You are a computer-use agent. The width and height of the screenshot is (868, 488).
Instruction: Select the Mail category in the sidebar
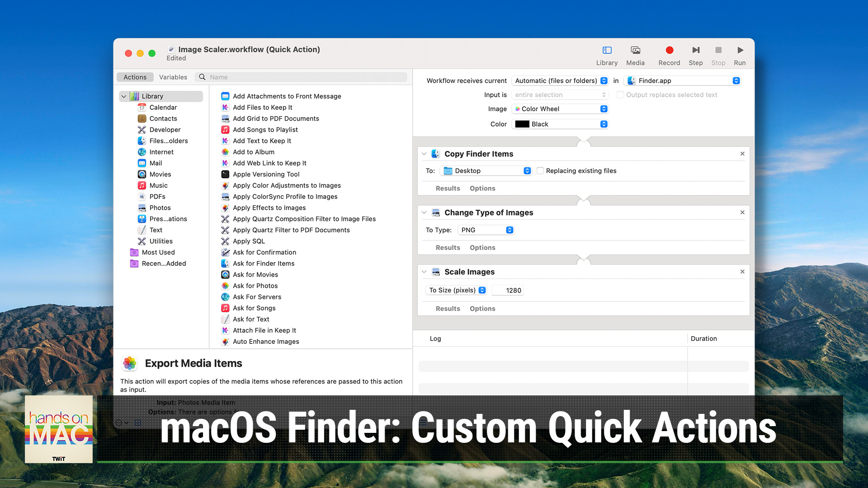coord(156,163)
